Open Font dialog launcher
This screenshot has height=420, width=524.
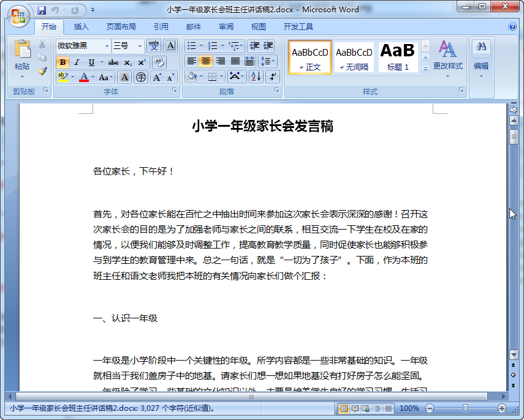pyautogui.click(x=175, y=90)
